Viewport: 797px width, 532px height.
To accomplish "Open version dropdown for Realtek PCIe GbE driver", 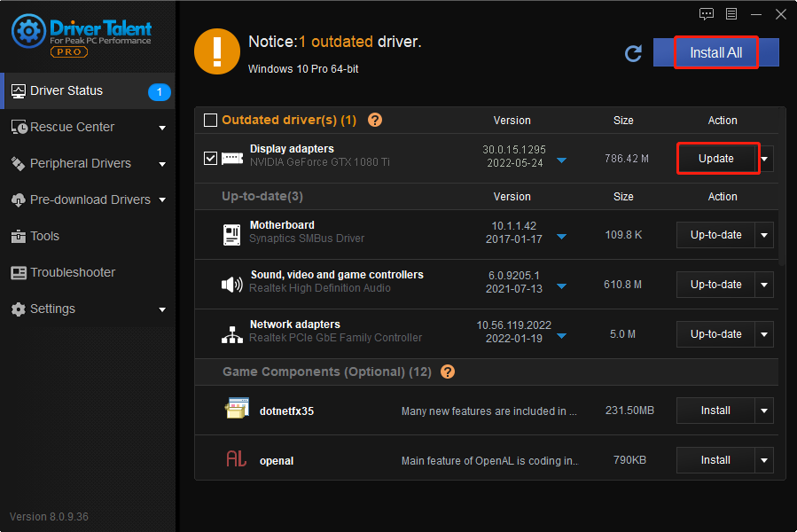I will [562, 336].
